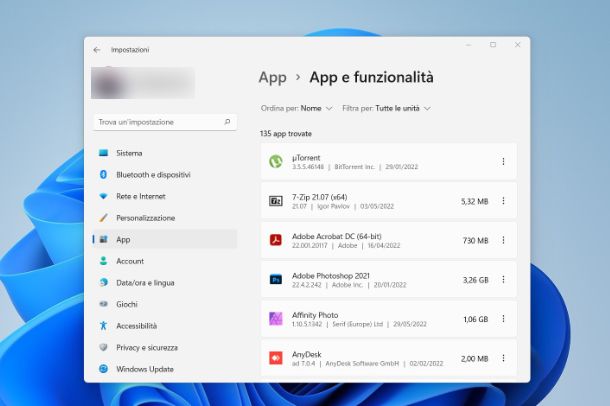610x406 pixels.
Task: Click the 135 app trovate text
Action: (286, 133)
